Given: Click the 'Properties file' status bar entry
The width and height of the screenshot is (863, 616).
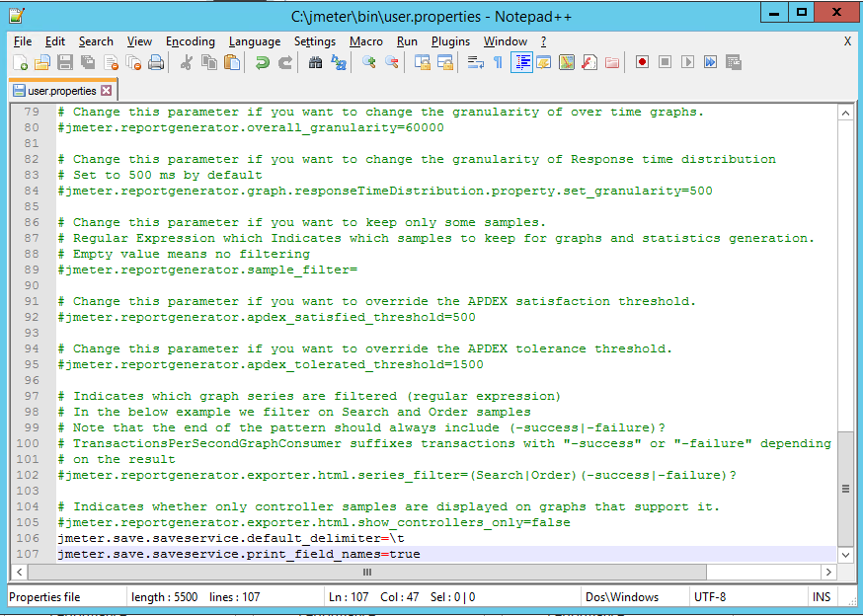Looking at the screenshot, I should pyautogui.click(x=44, y=597).
